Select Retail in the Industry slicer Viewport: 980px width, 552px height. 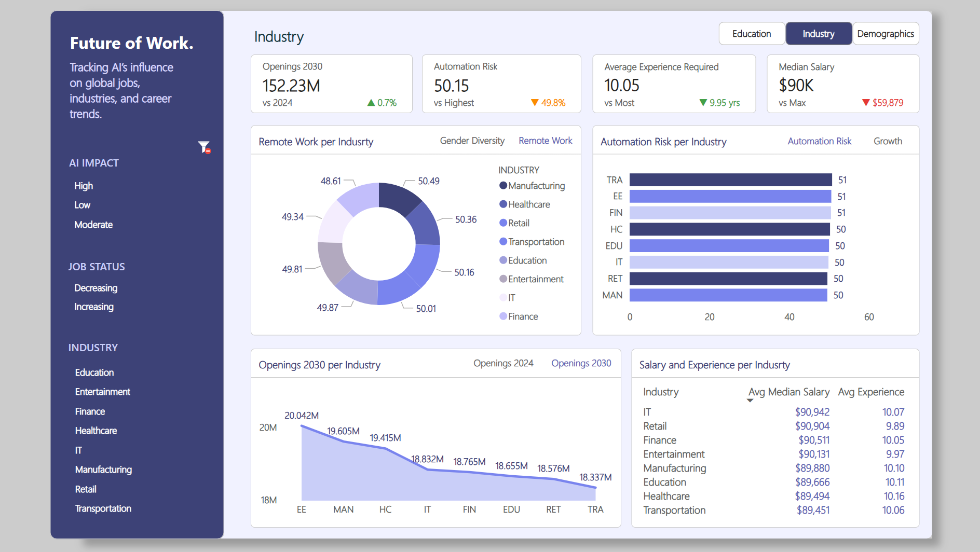coord(86,489)
